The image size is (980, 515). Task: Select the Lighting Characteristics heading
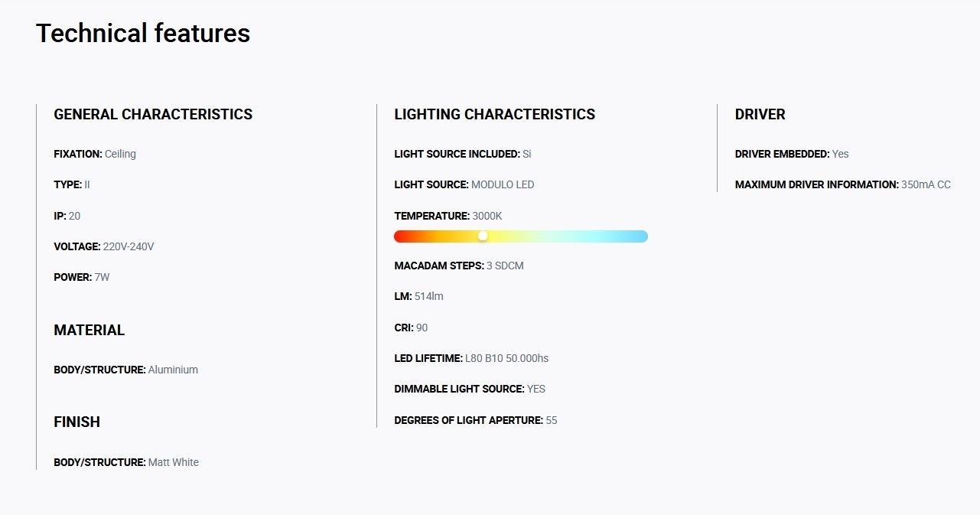click(494, 115)
